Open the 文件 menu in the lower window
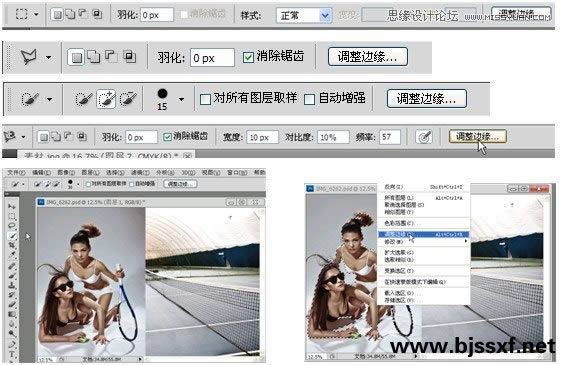Image resolution: width=561 pixels, height=365 pixels. tap(16, 172)
